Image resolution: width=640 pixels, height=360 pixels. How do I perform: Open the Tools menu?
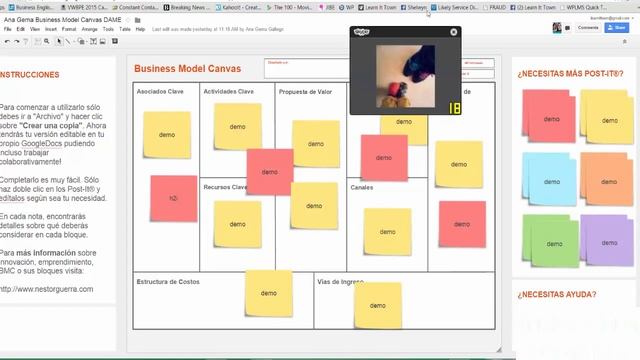108,29
